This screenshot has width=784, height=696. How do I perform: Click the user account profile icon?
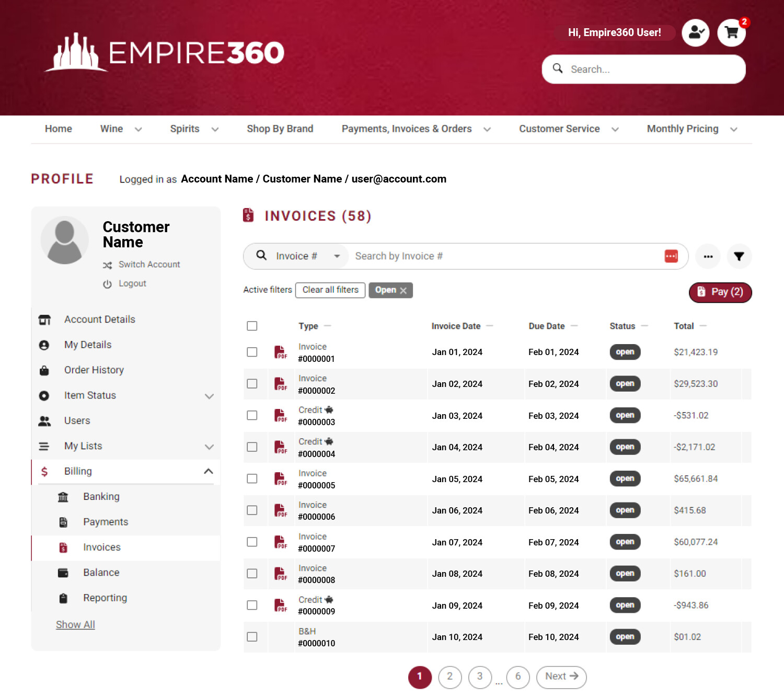pyautogui.click(x=695, y=33)
